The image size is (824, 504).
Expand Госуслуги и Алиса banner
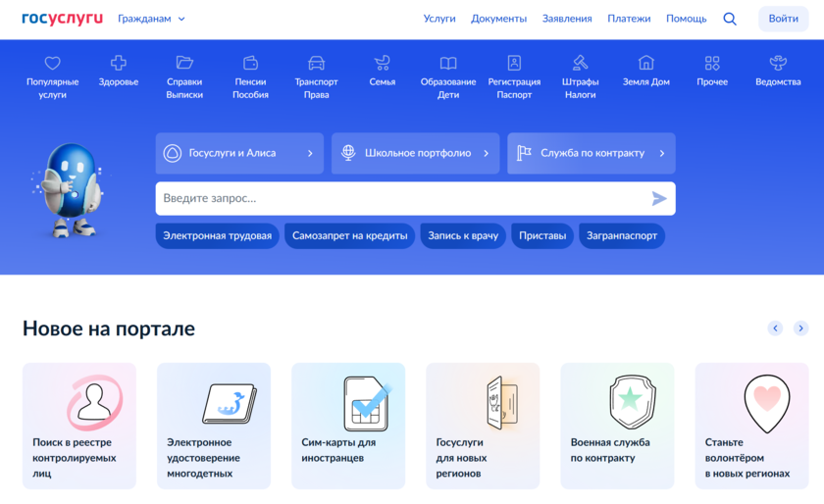pyautogui.click(x=239, y=154)
